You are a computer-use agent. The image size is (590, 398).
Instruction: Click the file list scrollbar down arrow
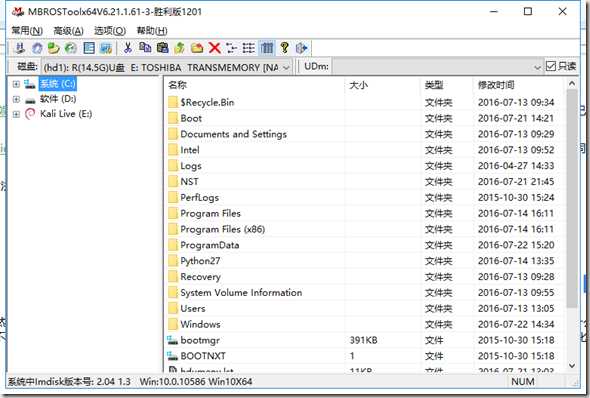click(x=572, y=365)
